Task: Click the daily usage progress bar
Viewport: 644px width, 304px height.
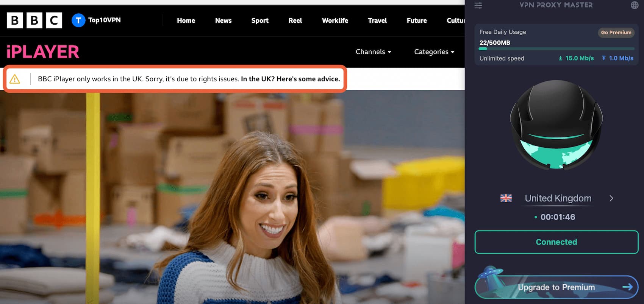Action: (x=556, y=49)
